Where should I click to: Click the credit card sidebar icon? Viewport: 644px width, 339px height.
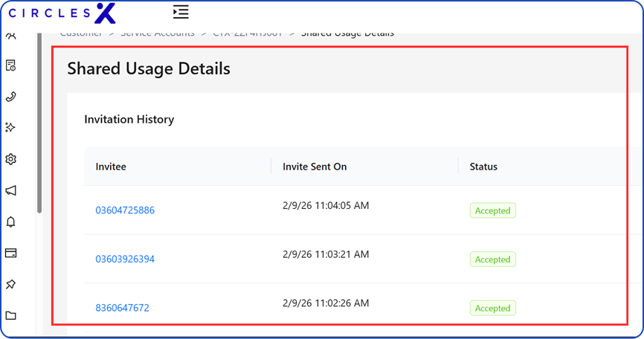[x=11, y=253]
